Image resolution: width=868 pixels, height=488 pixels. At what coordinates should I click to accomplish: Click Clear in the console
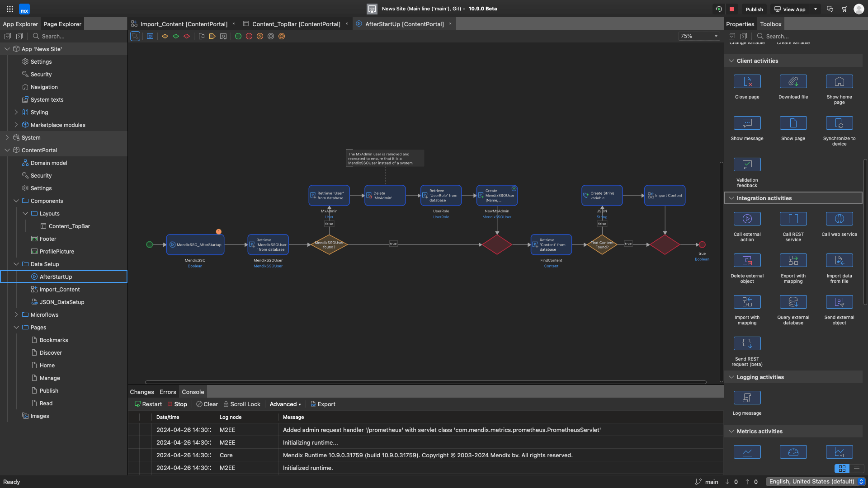coord(207,404)
